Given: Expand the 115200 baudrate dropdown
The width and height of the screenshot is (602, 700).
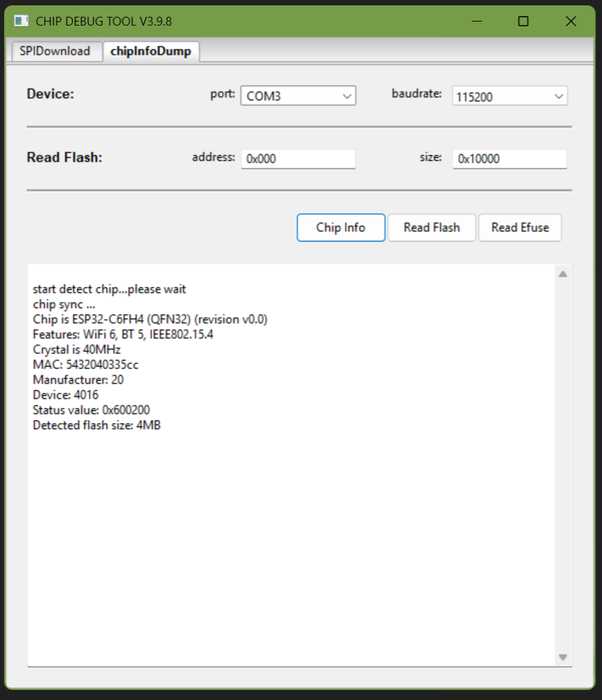Looking at the screenshot, I should click(x=510, y=96).
